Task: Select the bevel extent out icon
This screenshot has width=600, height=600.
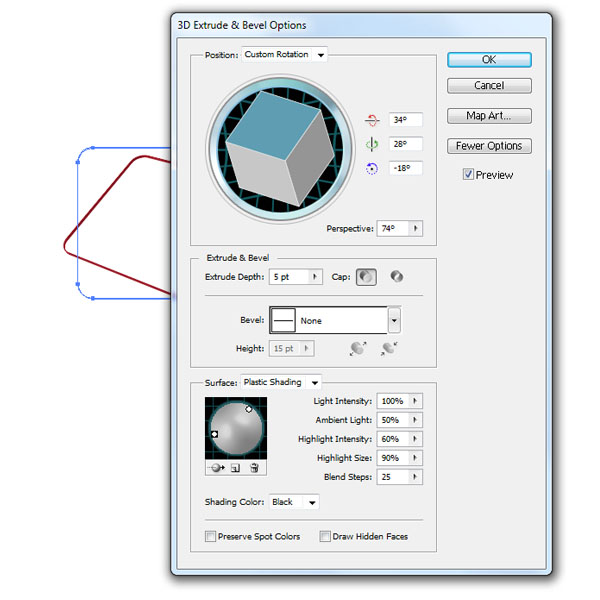Action: (x=358, y=349)
